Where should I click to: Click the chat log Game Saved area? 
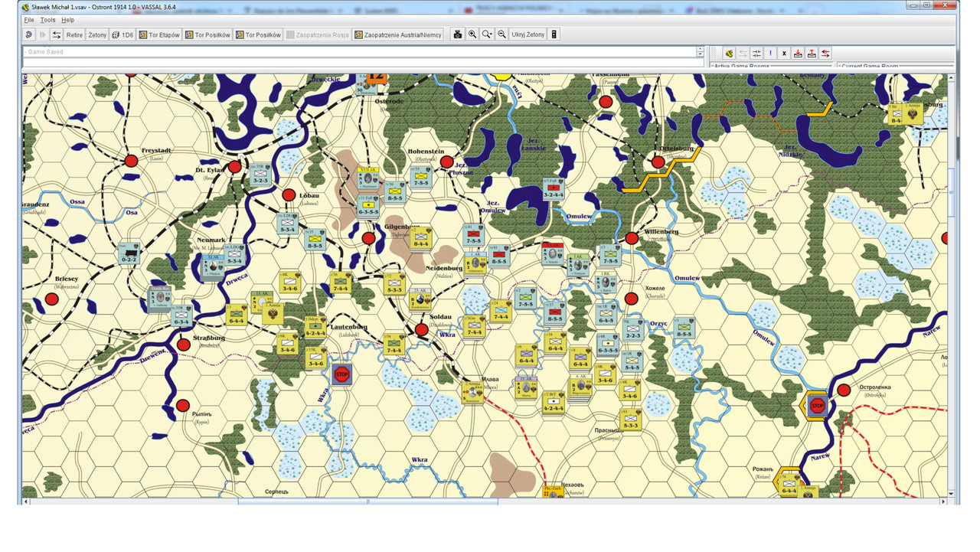[x=359, y=52]
